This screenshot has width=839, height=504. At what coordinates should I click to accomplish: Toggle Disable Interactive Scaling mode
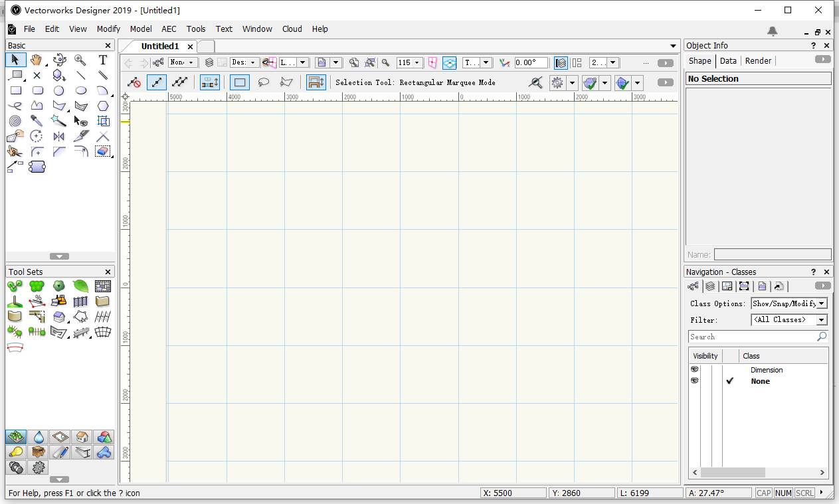click(x=134, y=82)
